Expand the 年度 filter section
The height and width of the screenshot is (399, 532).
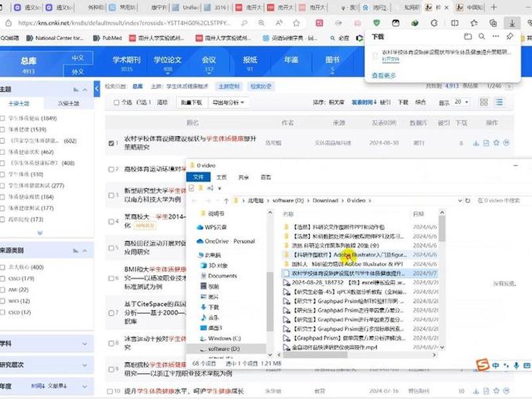click(84, 386)
